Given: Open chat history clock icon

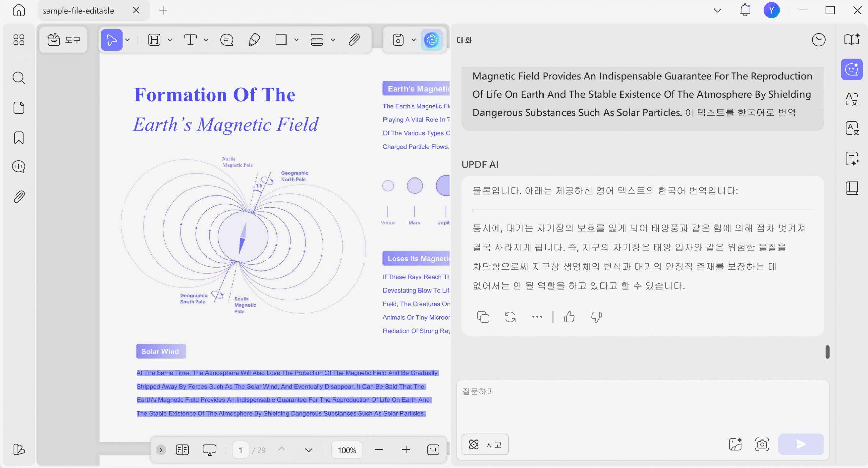Looking at the screenshot, I should click(818, 40).
